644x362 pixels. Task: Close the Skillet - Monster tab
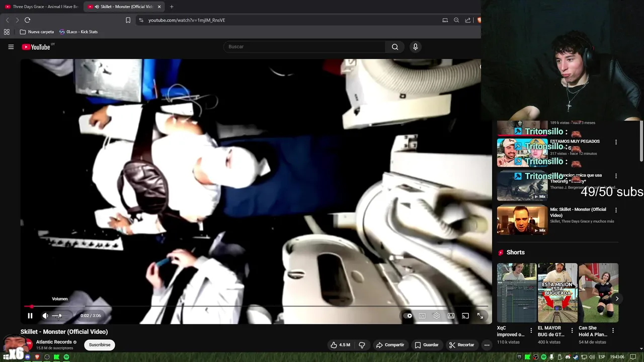159,7
